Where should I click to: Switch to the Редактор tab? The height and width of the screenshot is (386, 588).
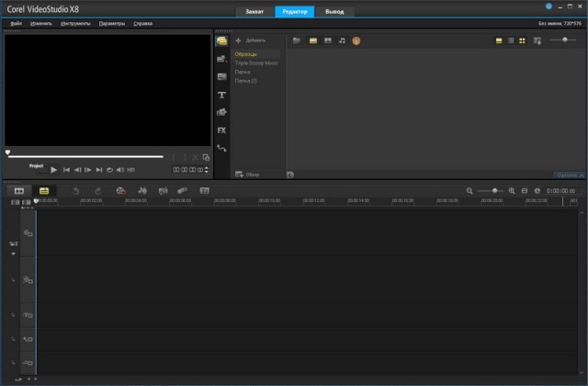[295, 12]
